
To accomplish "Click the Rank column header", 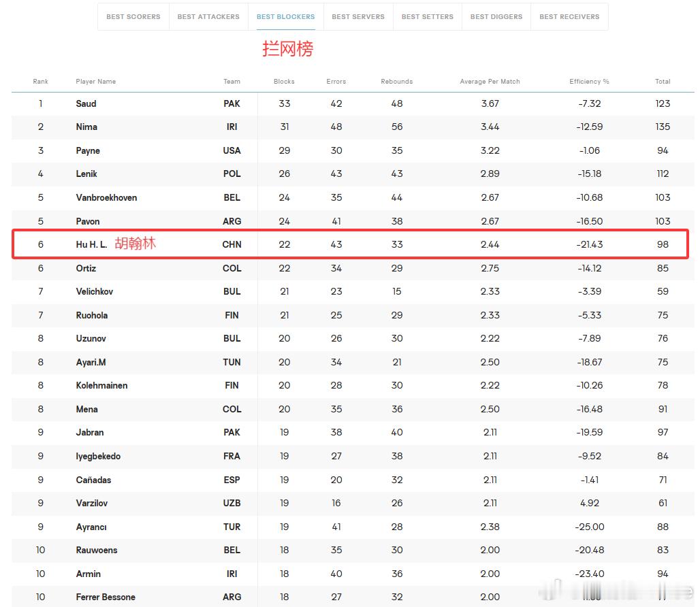I will tap(40, 82).
